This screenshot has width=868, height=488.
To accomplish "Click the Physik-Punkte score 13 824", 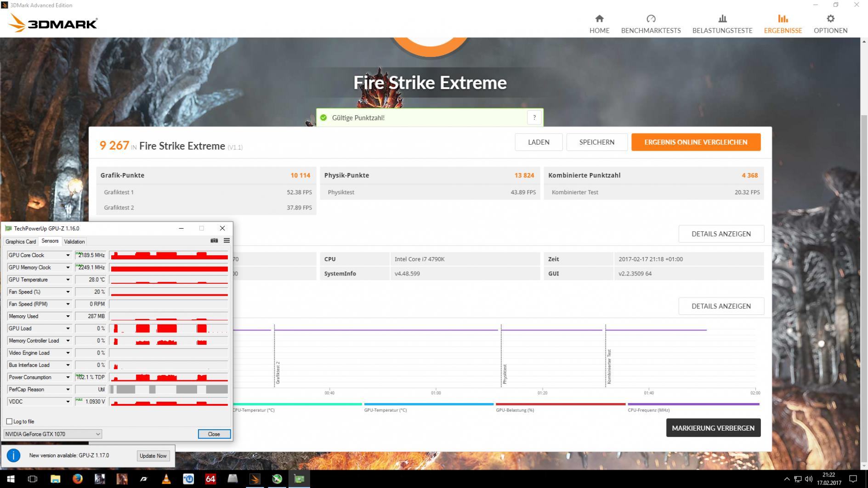I will pos(524,175).
